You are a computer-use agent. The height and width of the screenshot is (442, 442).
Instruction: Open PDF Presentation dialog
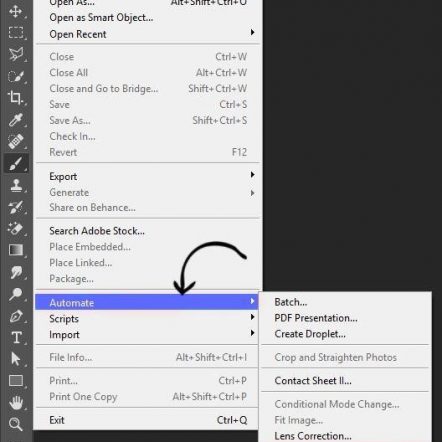point(316,318)
